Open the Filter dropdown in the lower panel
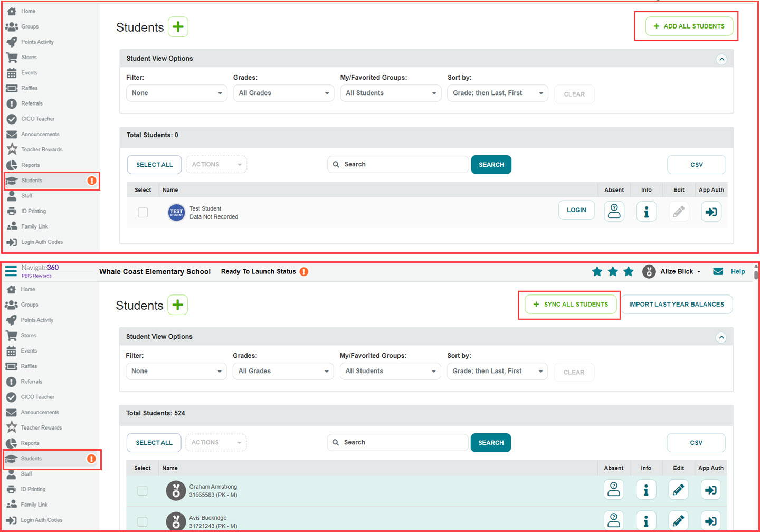760x532 pixels. coord(176,371)
